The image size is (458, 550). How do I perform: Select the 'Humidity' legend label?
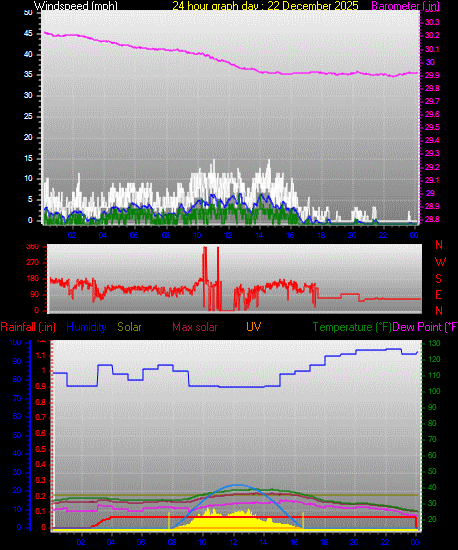click(x=86, y=327)
